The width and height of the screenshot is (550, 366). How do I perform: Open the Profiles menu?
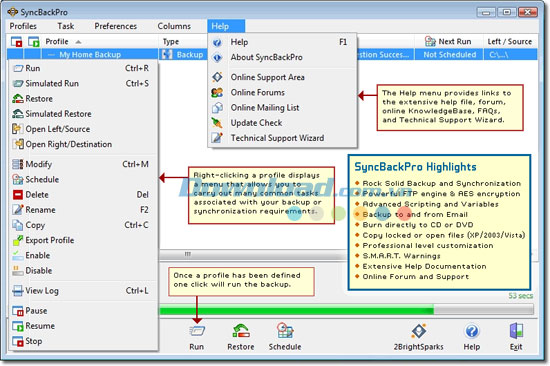click(23, 26)
